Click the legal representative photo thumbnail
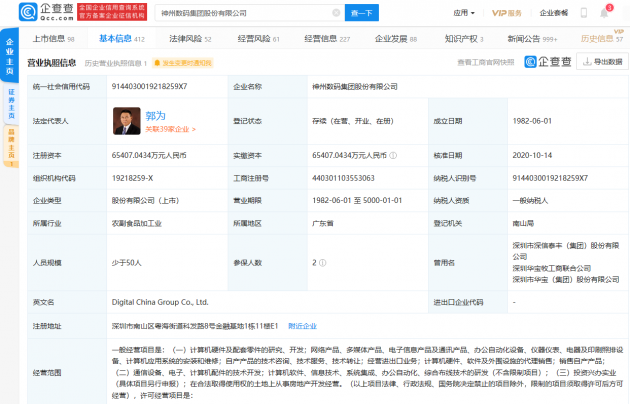630x404 pixels. click(x=127, y=121)
